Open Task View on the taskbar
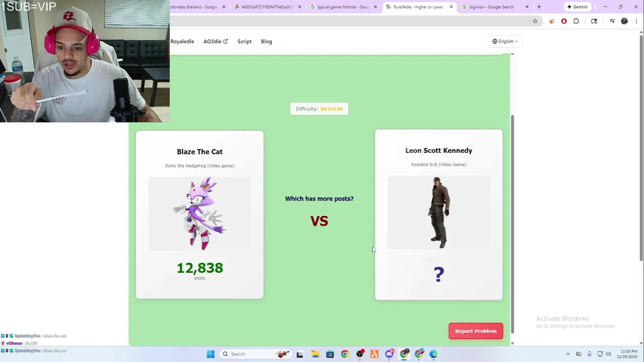644x362 pixels. coord(300,354)
